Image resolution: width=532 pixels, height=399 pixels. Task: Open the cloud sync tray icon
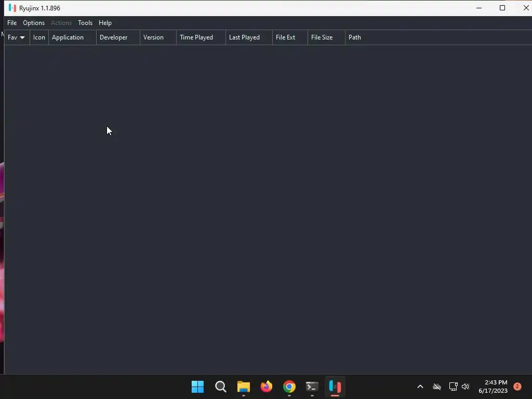point(436,387)
